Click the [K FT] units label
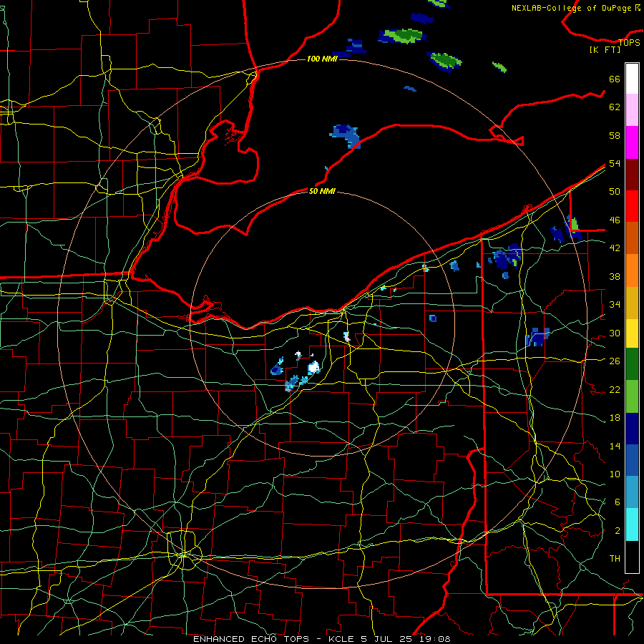Screen dimensions: 644x644 coord(605,50)
